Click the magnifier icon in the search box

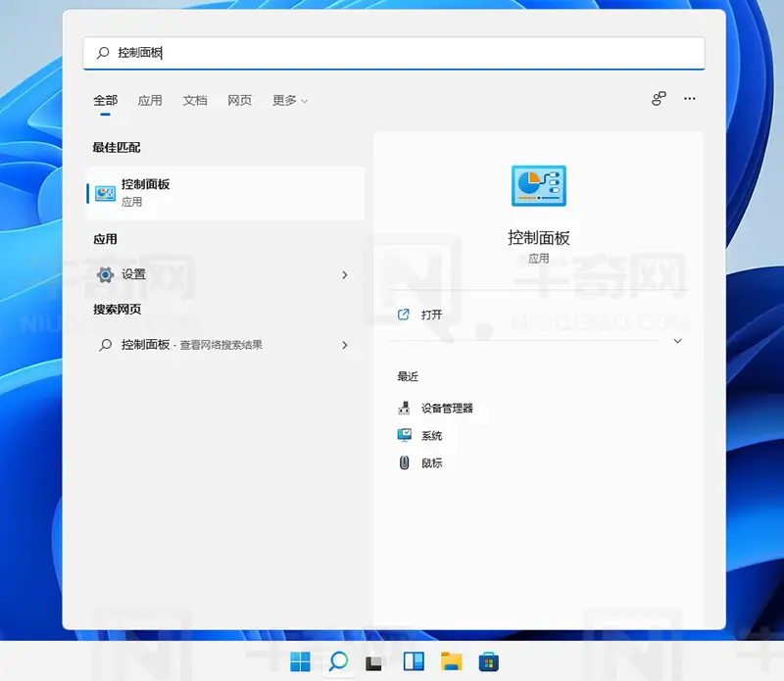coord(103,53)
